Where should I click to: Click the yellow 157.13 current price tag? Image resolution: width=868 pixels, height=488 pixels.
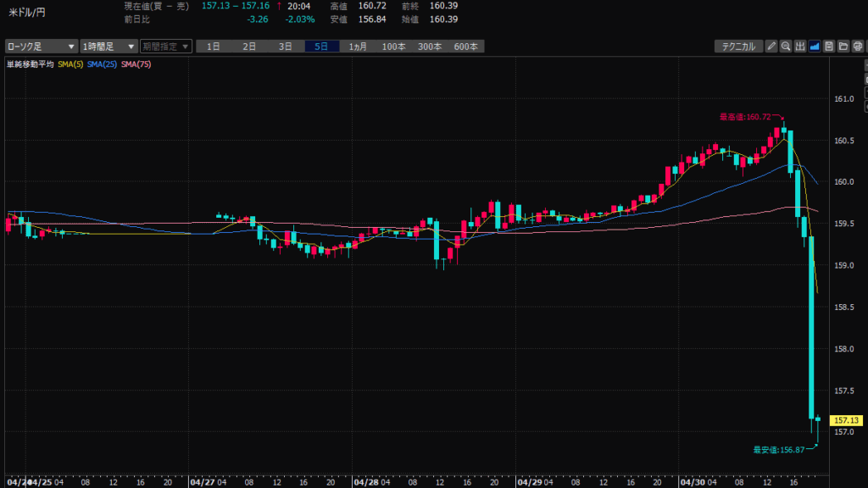click(x=846, y=420)
